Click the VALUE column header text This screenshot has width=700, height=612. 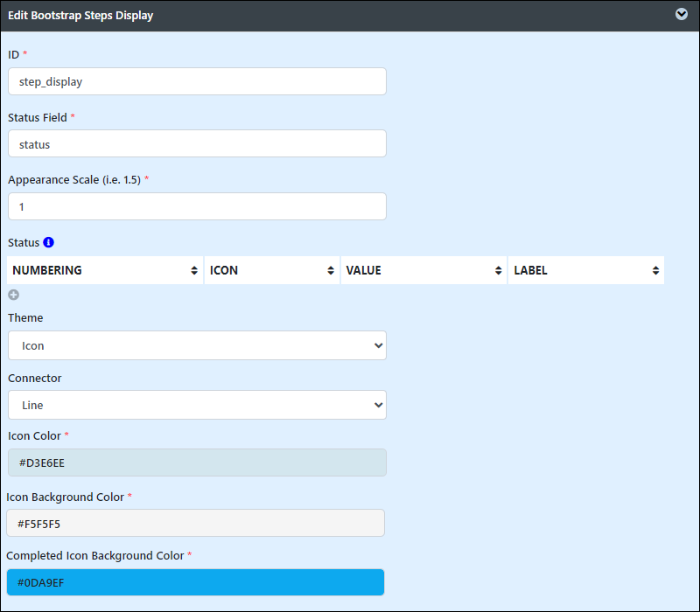pos(363,270)
